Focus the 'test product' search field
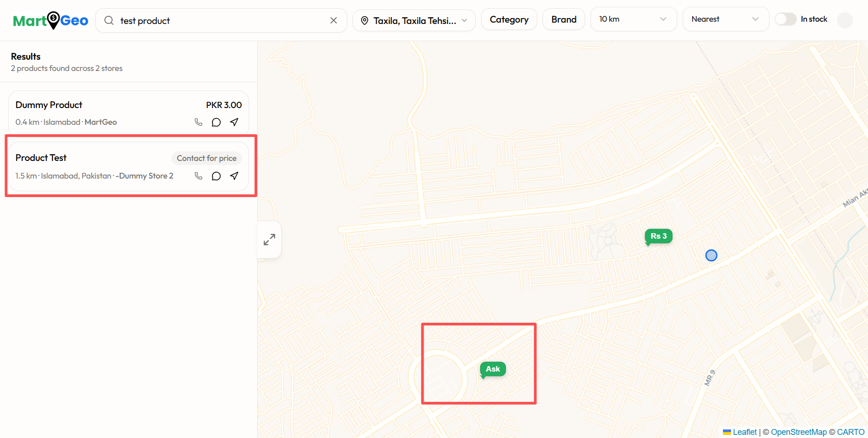This screenshot has width=868, height=438. click(222, 20)
